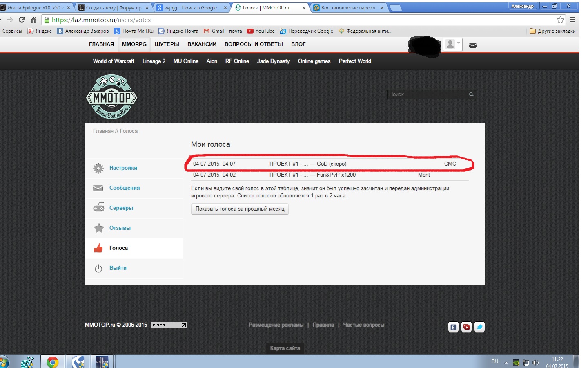Go to Серверы in sidebar
Image resolution: width=588 pixels, height=368 pixels.
tap(121, 208)
